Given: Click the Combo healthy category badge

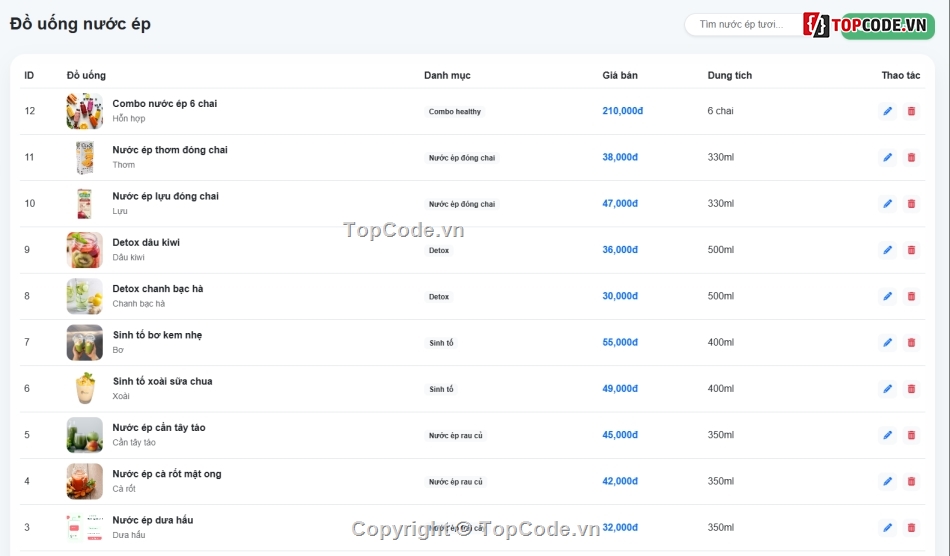Looking at the screenshot, I should pyautogui.click(x=455, y=111).
